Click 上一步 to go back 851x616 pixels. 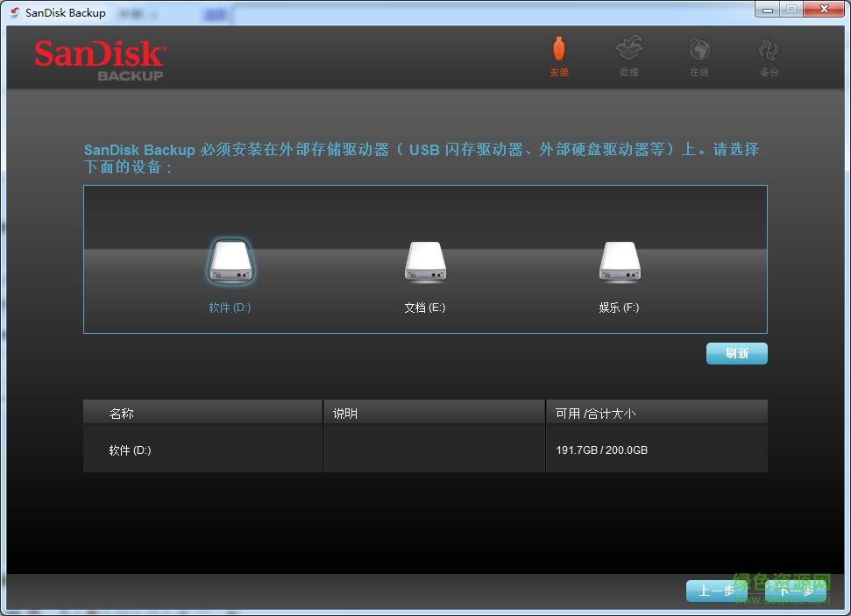[x=716, y=591]
